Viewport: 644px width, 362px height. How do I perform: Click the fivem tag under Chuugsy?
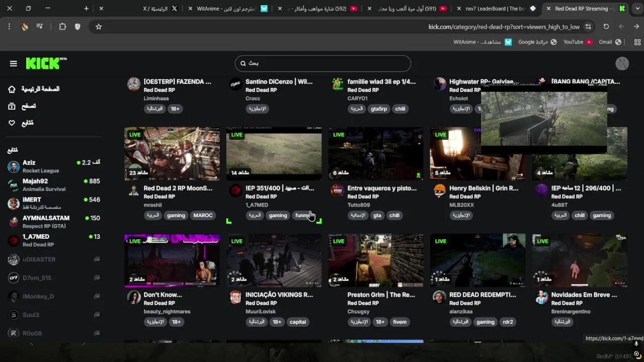[399, 322]
